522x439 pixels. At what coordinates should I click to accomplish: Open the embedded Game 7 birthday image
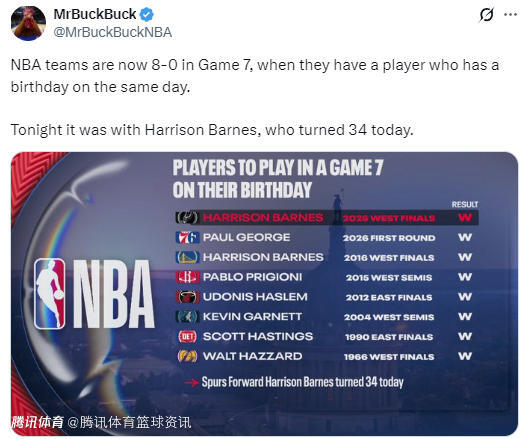tap(264, 294)
